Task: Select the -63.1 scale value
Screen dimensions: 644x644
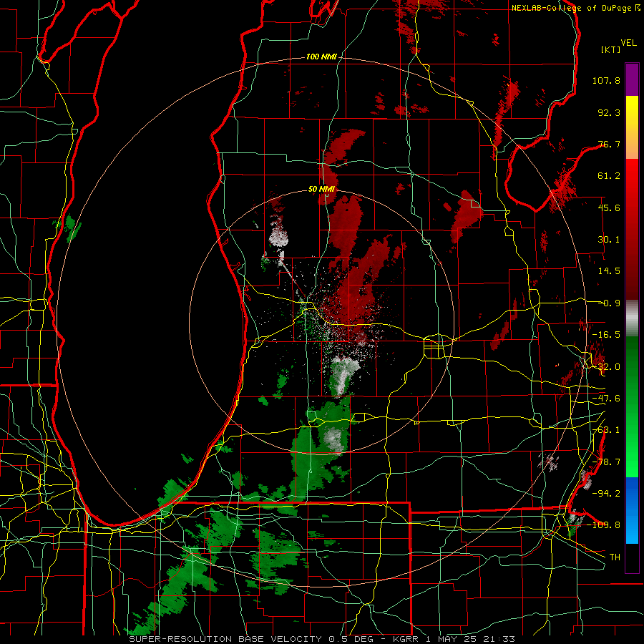Action: click(x=606, y=430)
